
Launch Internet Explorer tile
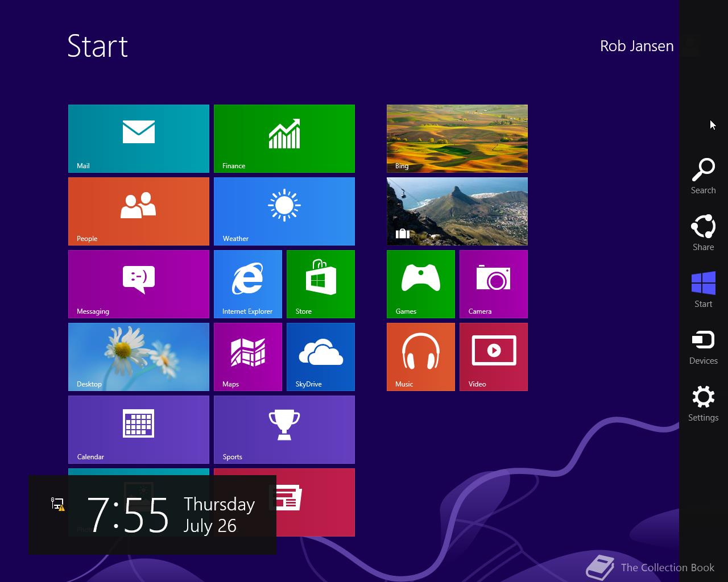pyautogui.click(x=248, y=284)
